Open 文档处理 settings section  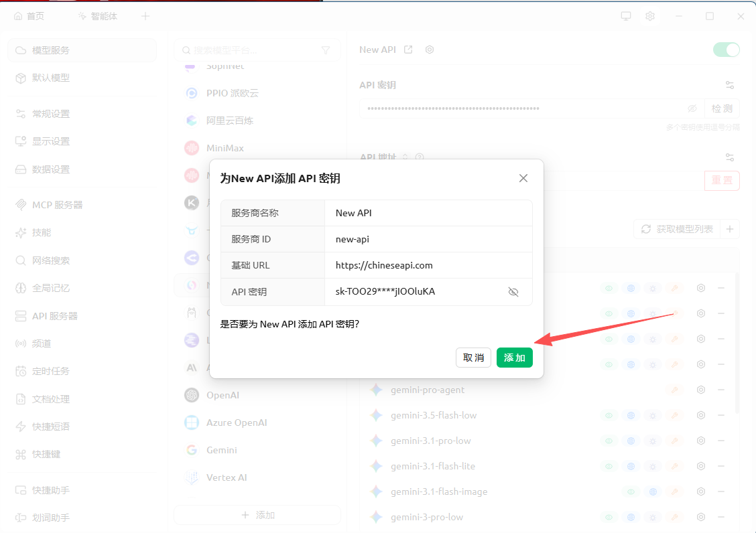82,399
